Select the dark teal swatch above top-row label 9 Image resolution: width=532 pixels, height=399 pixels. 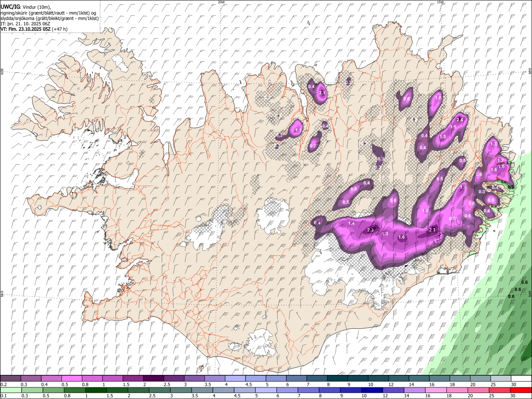pyautogui.click(x=358, y=379)
